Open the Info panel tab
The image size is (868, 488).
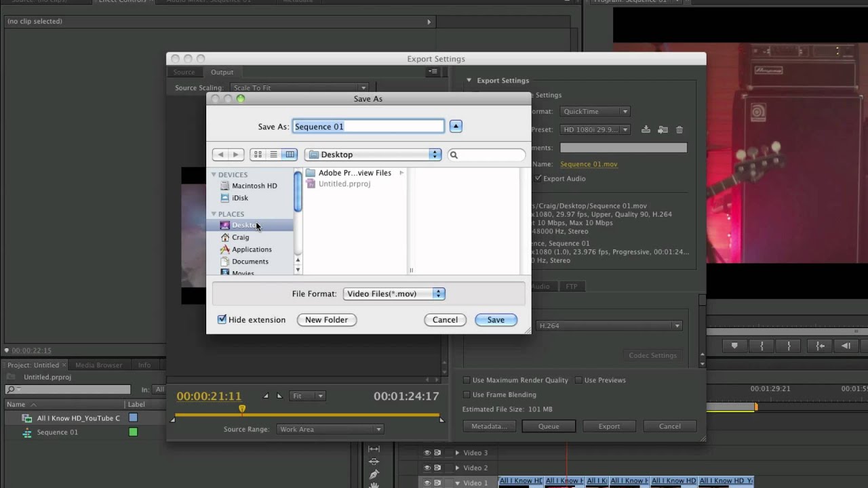[144, 365]
